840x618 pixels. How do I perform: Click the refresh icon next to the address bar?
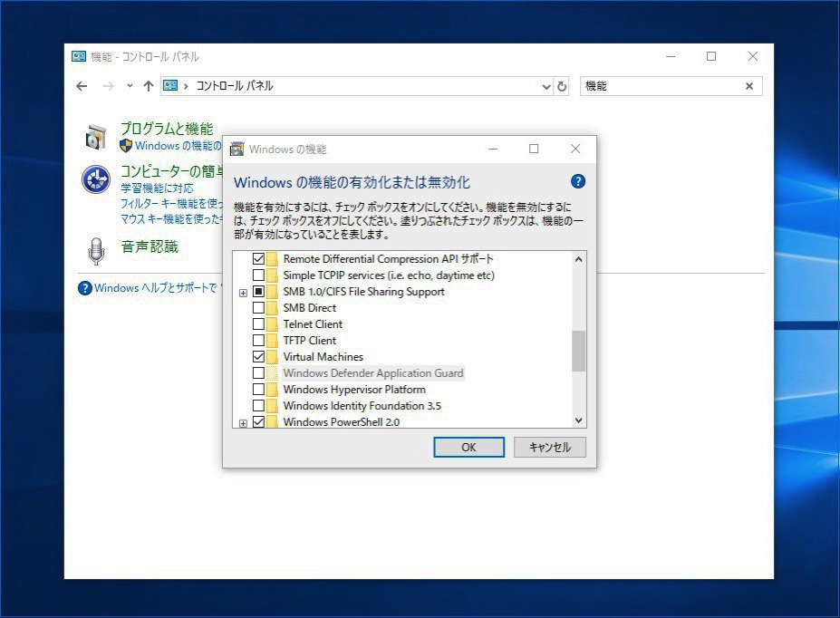pos(562,86)
